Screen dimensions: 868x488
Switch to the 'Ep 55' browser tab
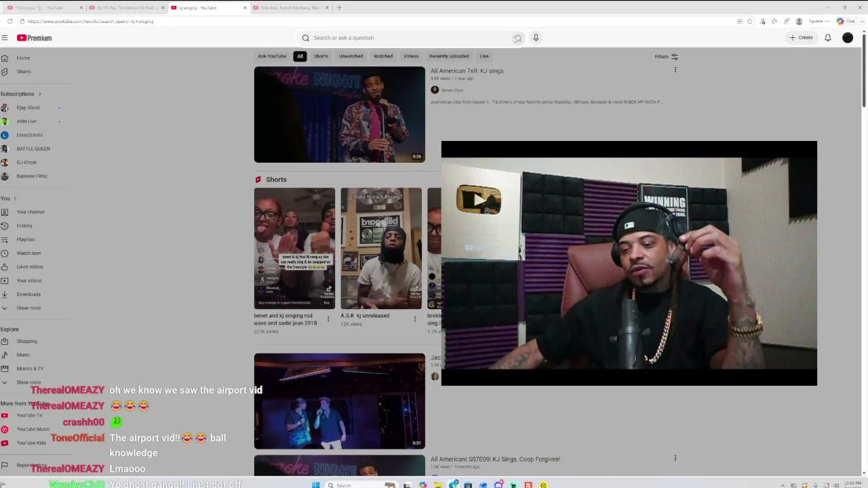coord(127,7)
